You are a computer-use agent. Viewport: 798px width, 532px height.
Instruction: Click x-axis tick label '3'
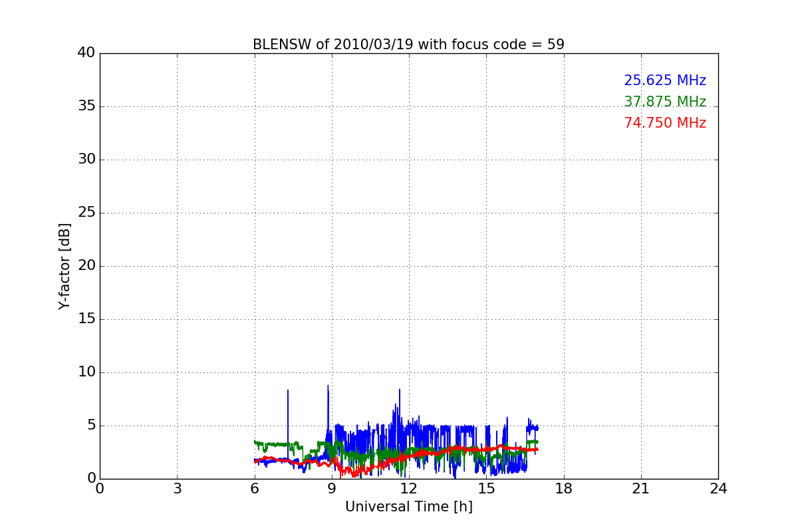coord(177,489)
